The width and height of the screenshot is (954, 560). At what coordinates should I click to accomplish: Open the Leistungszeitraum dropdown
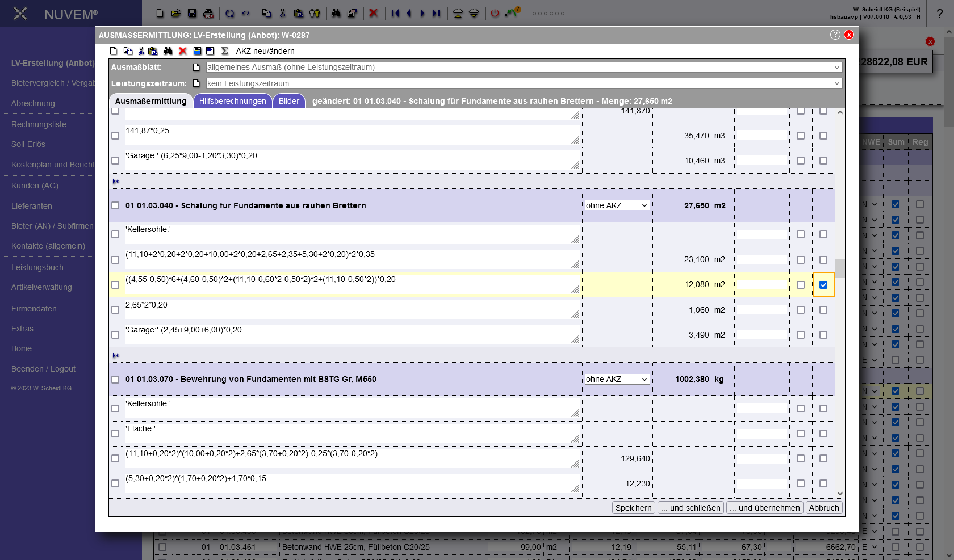pyautogui.click(x=524, y=83)
